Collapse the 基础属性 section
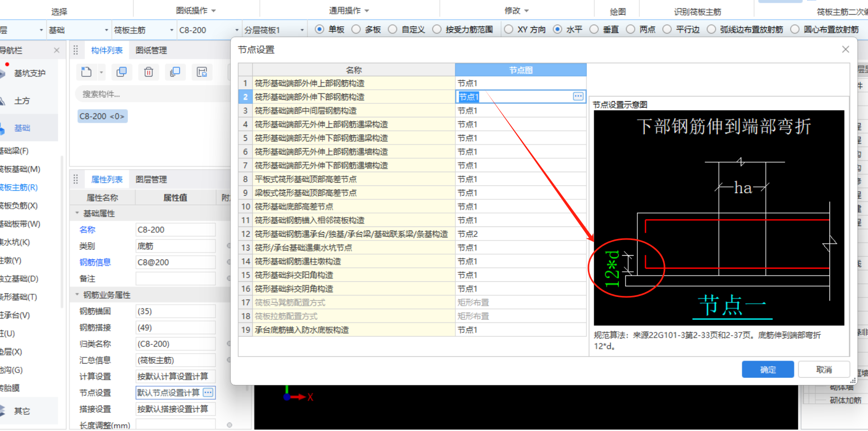Screen dimensions: 868x431 coord(77,213)
